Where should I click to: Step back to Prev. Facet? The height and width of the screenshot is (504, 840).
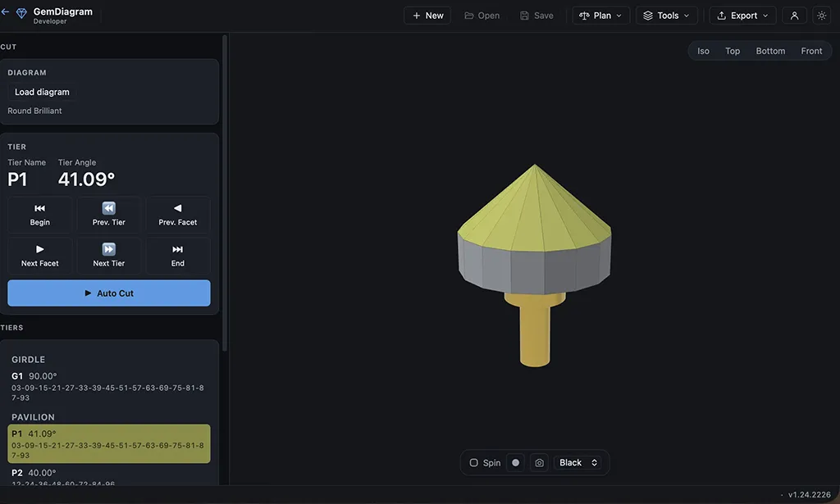(178, 215)
